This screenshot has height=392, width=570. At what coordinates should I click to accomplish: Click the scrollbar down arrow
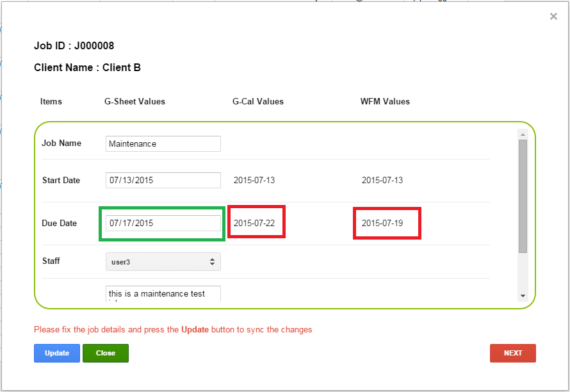[523, 296]
